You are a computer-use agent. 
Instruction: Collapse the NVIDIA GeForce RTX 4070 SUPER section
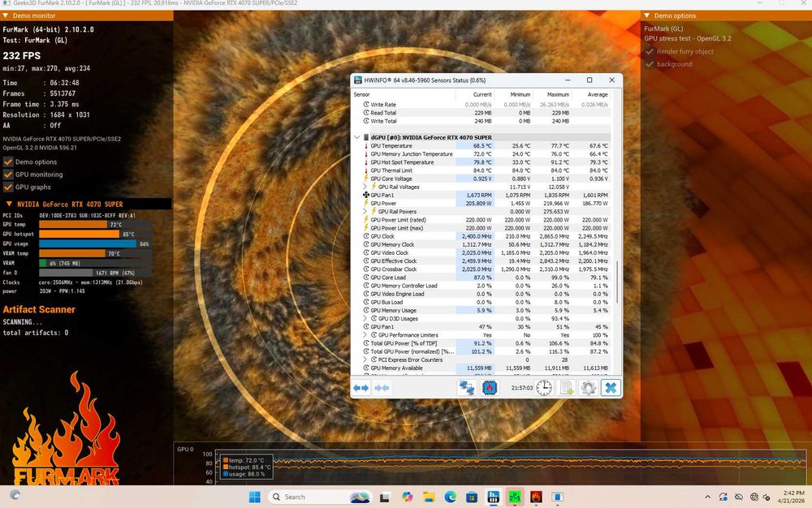pos(9,204)
